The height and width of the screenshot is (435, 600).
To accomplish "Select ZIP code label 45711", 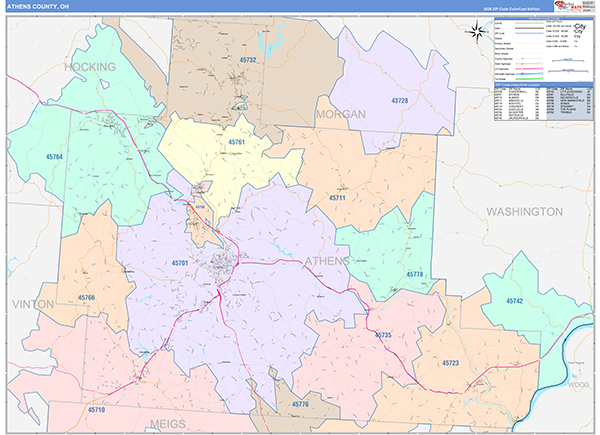I will [x=337, y=198].
